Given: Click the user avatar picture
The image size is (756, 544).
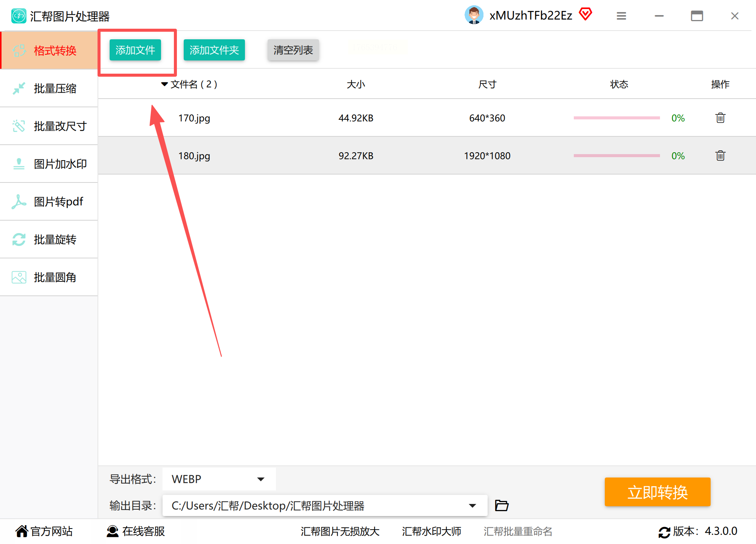Looking at the screenshot, I should 474,15.
